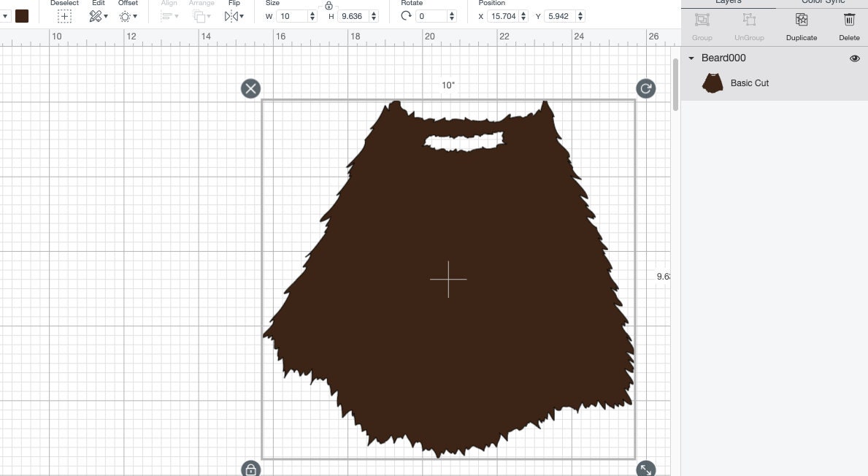
Task: Open the Offset tool
Action: 123,15
